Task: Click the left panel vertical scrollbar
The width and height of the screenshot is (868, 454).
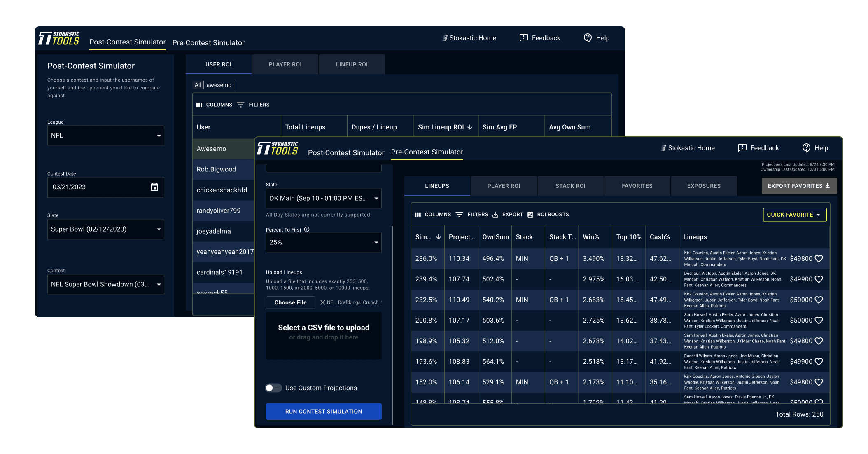Action: point(392,325)
